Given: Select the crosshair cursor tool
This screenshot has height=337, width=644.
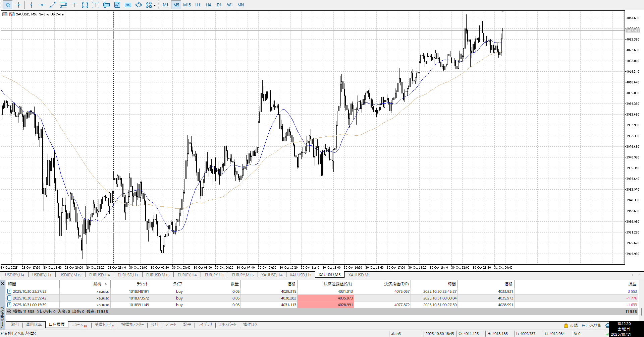Looking at the screenshot, I should 18,5.
